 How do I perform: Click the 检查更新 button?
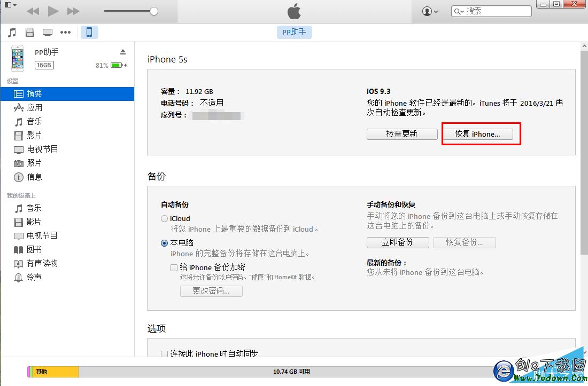402,134
